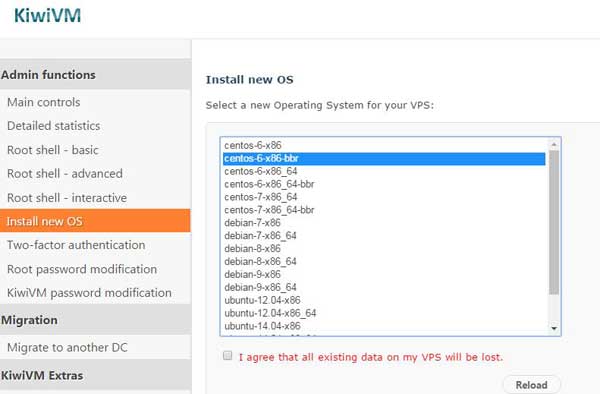Select debian-9-x86 option

tap(384, 274)
